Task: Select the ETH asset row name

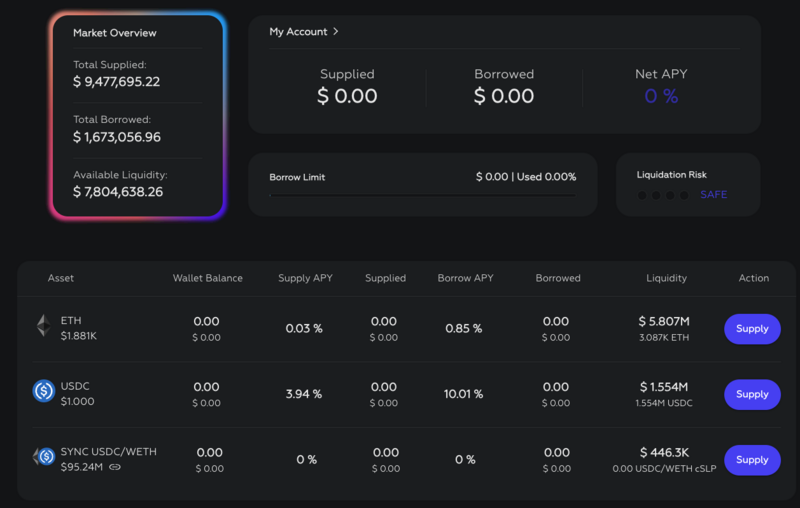Action: 71,320
